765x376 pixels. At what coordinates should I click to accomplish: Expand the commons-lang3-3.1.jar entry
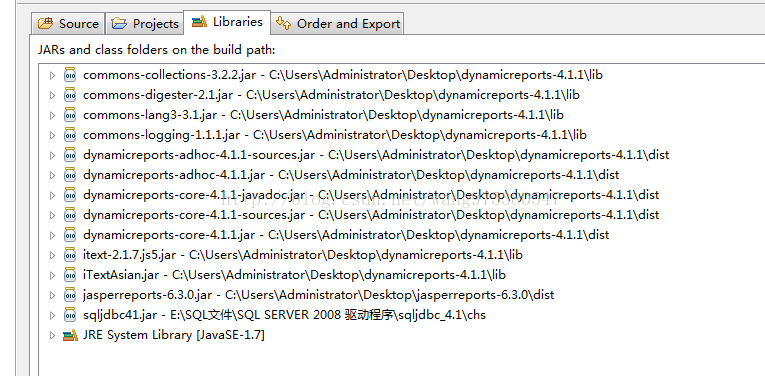point(52,115)
